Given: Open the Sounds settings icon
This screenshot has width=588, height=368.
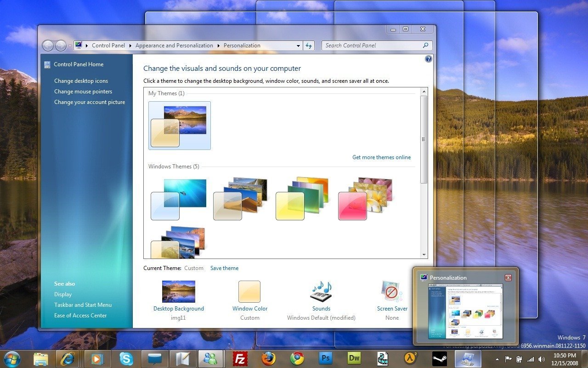Looking at the screenshot, I should pos(321,292).
